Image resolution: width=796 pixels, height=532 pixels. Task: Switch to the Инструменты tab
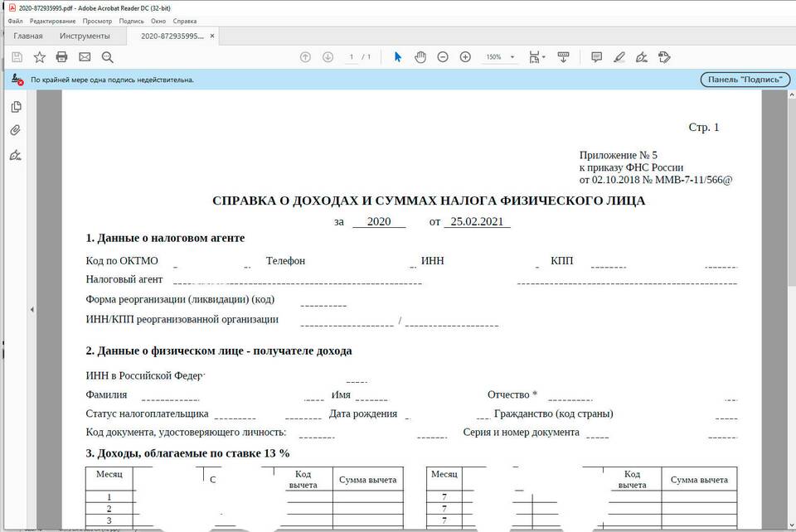(x=85, y=36)
